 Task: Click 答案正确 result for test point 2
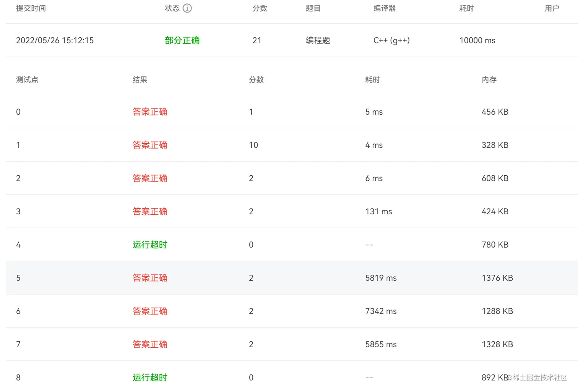(x=150, y=178)
